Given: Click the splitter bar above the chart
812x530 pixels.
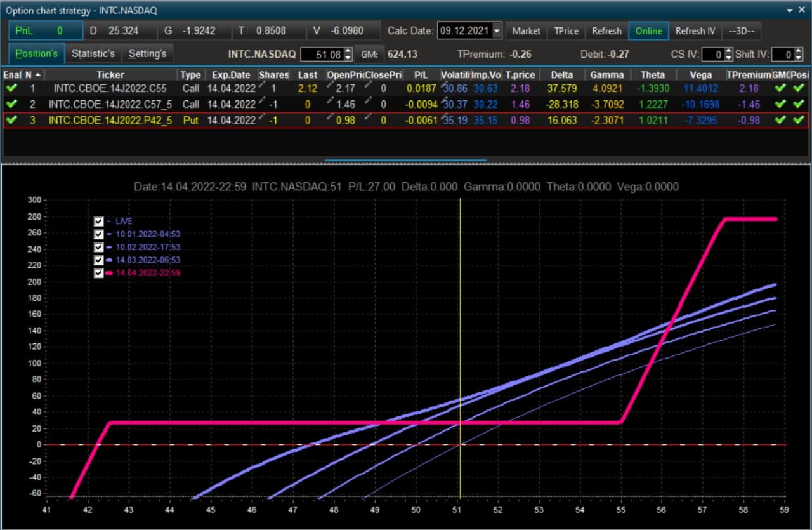Looking at the screenshot, I should pos(406,161).
